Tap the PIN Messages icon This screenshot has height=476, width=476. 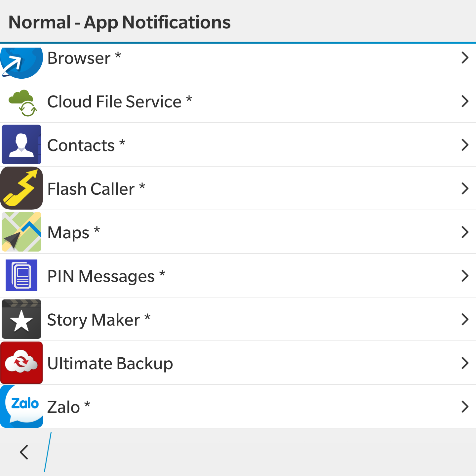coord(21,275)
